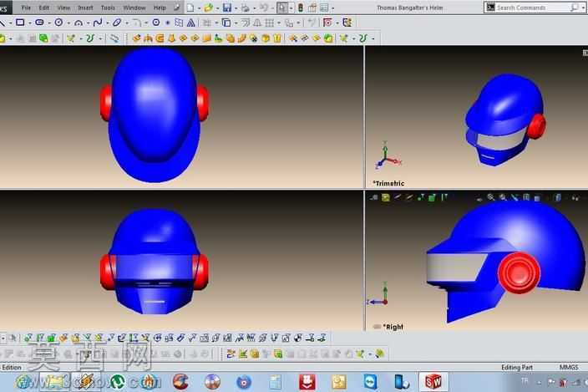The height and width of the screenshot is (392, 588).
Task: Click the New document icon
Action: pos(190,8)
